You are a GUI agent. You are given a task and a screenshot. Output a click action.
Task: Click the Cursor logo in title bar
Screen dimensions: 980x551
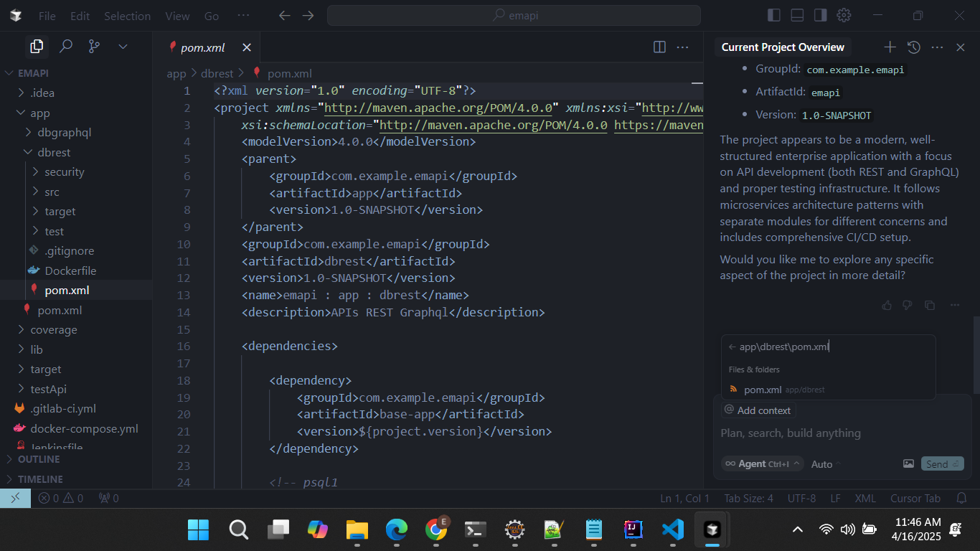[x=16, y=15]
